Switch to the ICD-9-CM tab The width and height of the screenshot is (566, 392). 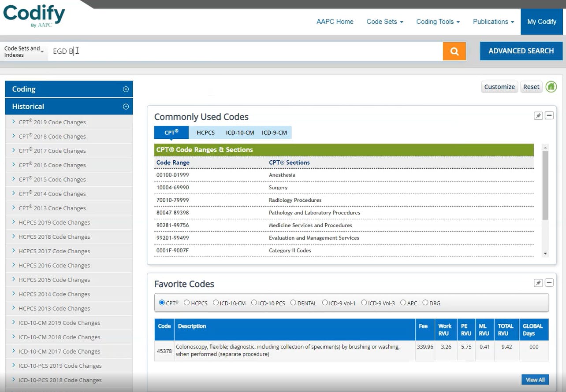click(x=274, y=132)
